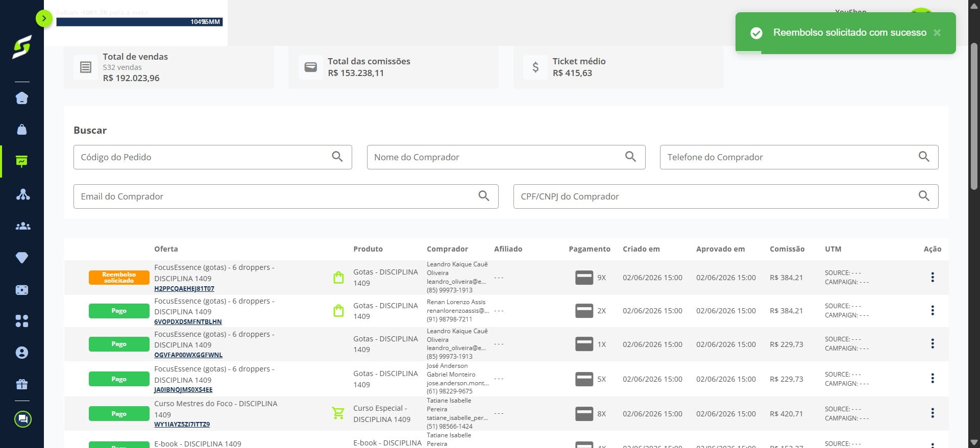Open the apps grid icon in the sidebar
The width and height of the screenshot is (980, 448).
[x=22, y=321]
